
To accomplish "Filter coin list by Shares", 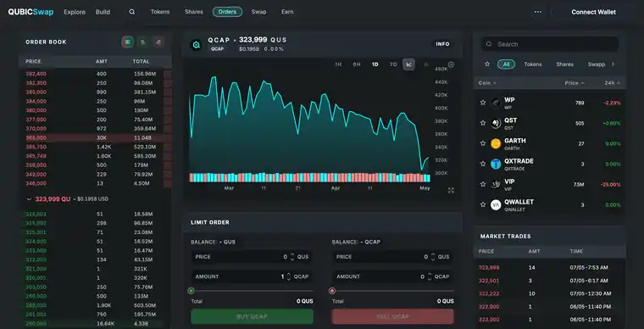I will click(x=564, y=64).
